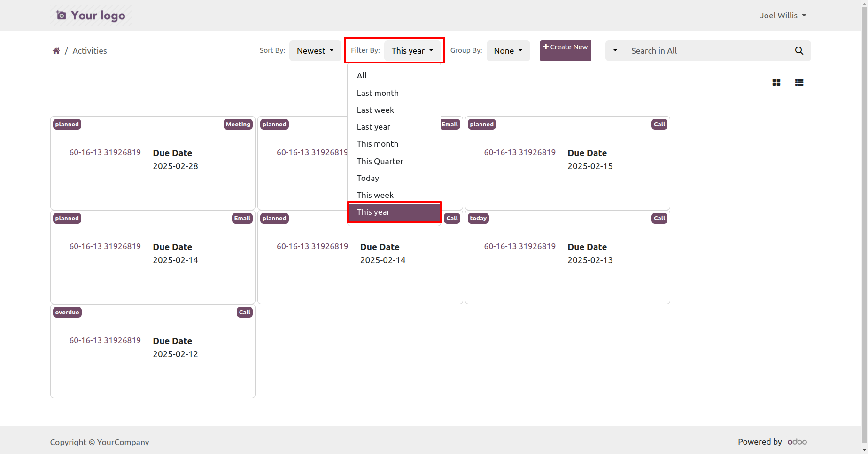Image resolution: width=868 pixels, height=454 pixels.
Task: Click the Search in All field
Action: (706, 51)
